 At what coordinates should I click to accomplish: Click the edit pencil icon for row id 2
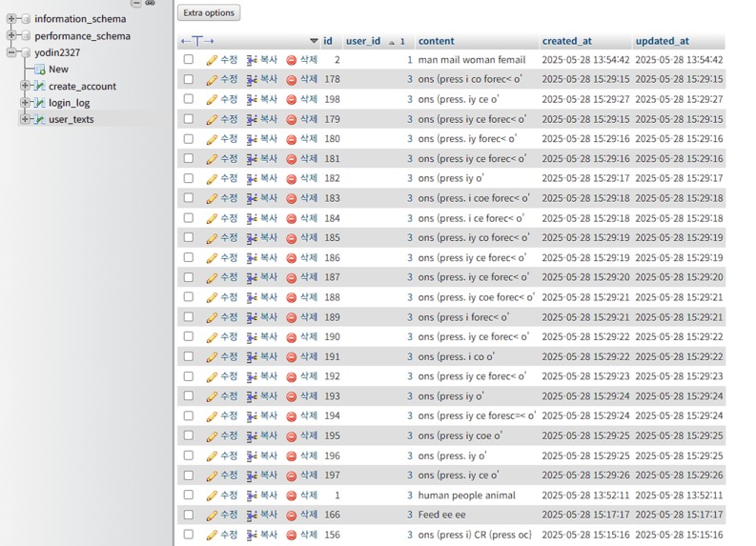point(212,60)
